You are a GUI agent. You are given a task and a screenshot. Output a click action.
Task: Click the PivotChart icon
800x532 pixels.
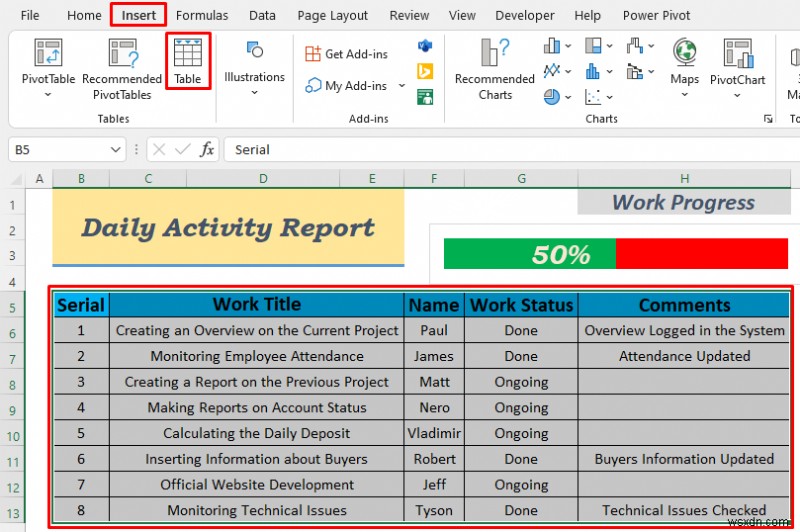click(738, 53)
